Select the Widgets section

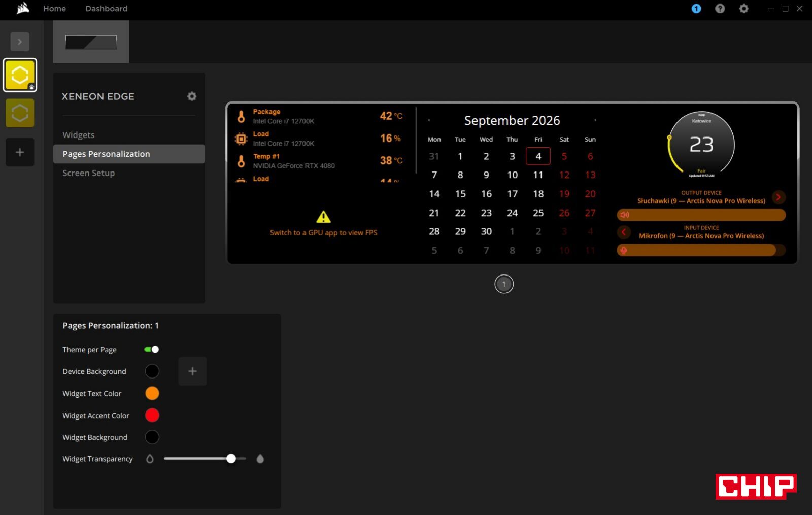point(79,135)
